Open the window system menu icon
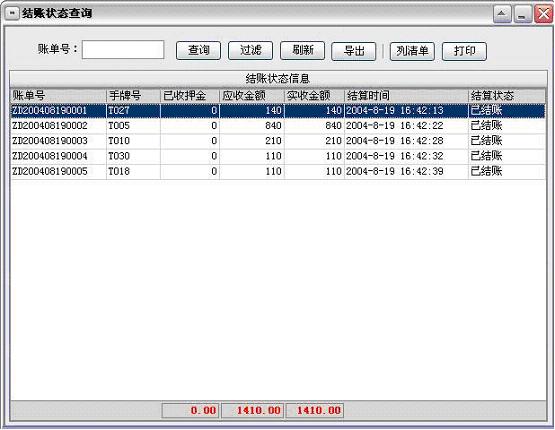555x430 pixels. [x=12, y=13]
